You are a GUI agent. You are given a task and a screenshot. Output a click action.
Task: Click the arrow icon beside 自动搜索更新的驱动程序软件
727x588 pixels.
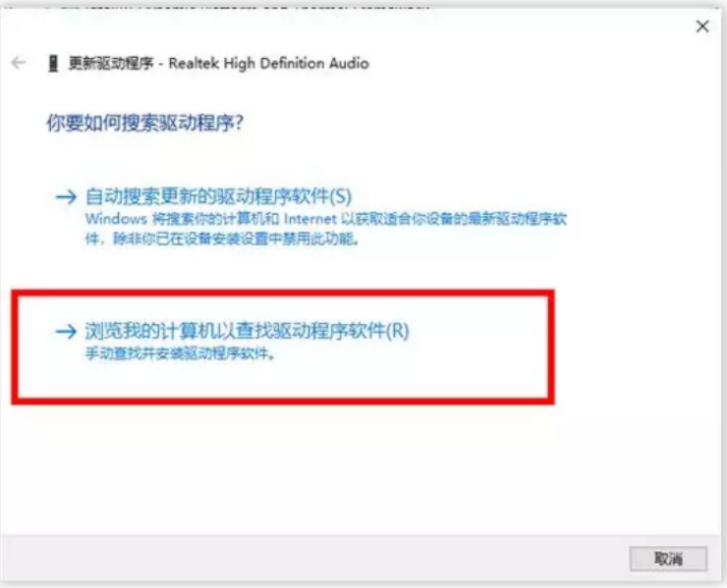(x=66, y=197)
